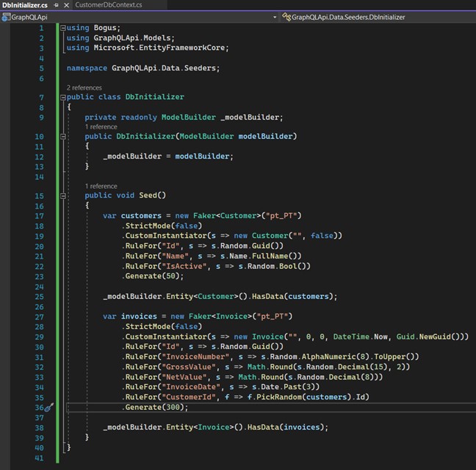476x470 pixels.
Task: Open '1 reference' CodeLens above Seed method
Action: [x=101, y=187]
